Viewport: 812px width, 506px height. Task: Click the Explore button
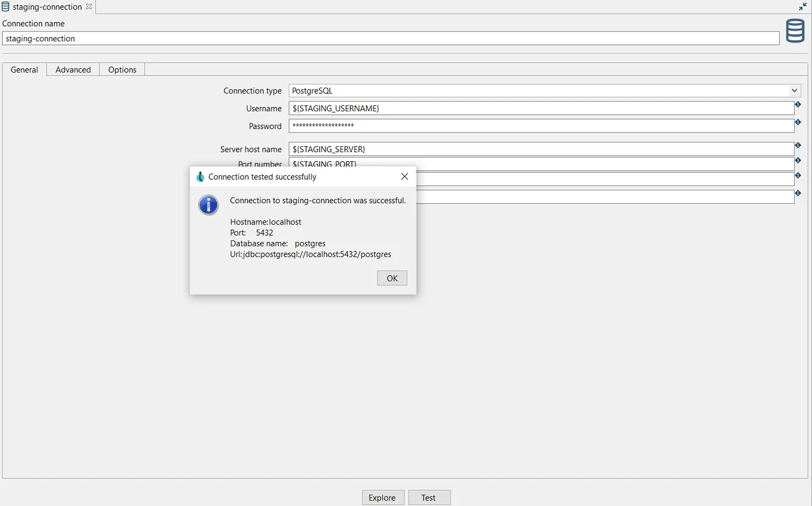coord(383,497)
